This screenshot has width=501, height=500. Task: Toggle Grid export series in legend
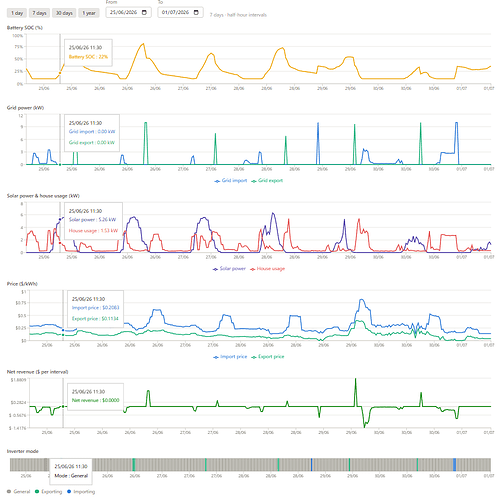pos(267,180)
